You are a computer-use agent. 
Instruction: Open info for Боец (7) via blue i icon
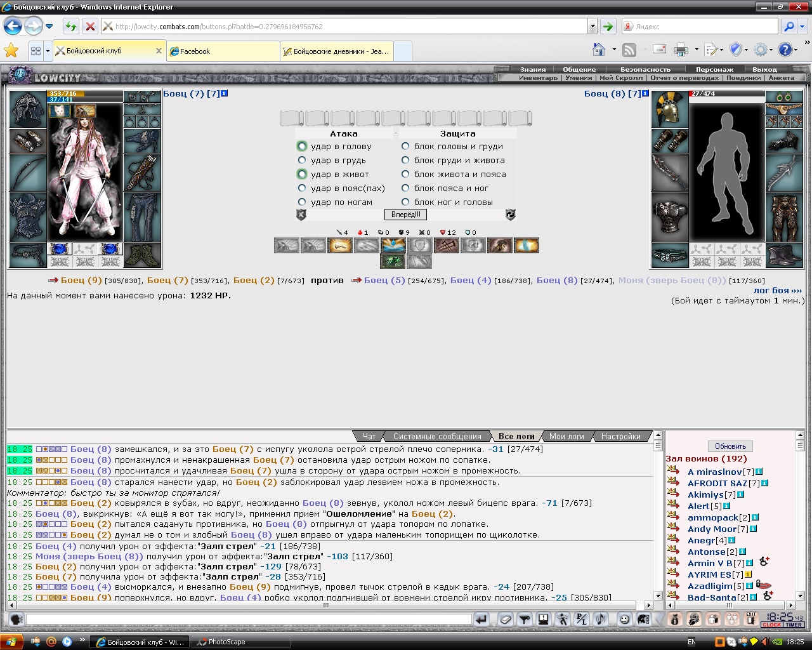pyautogui.click(x=224, y=93)
